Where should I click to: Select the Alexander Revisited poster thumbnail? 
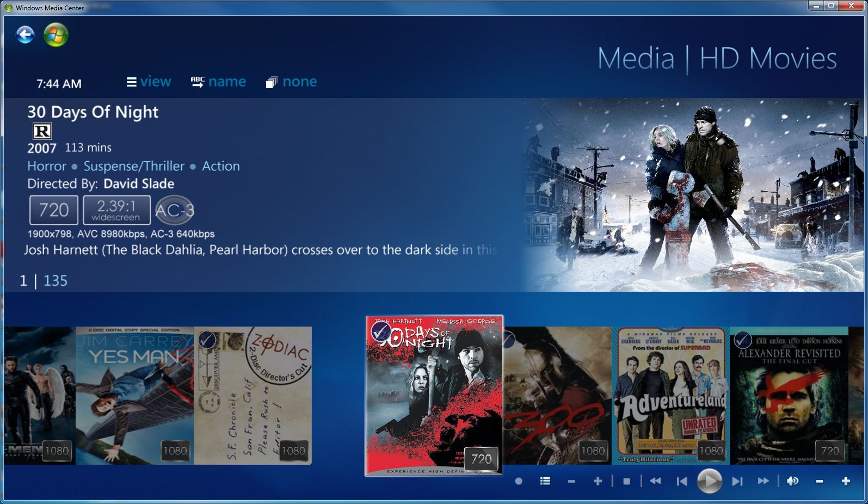pyautogui.click(x=789, y=396)
